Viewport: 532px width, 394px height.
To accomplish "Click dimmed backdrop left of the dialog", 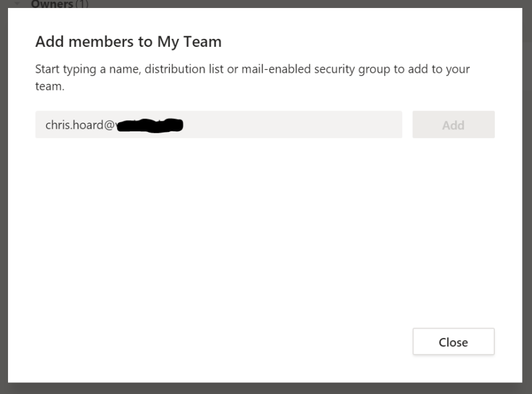I will point(4,197).
